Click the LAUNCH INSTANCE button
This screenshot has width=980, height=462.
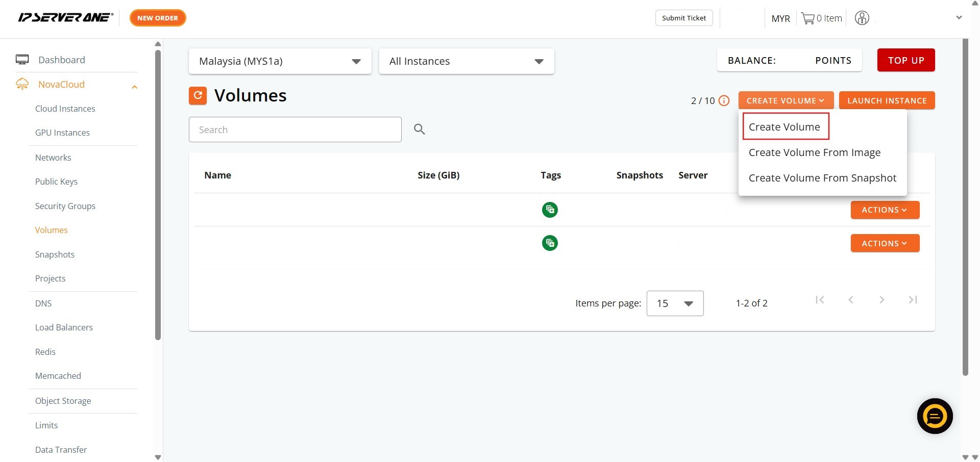tap(887, 101)
